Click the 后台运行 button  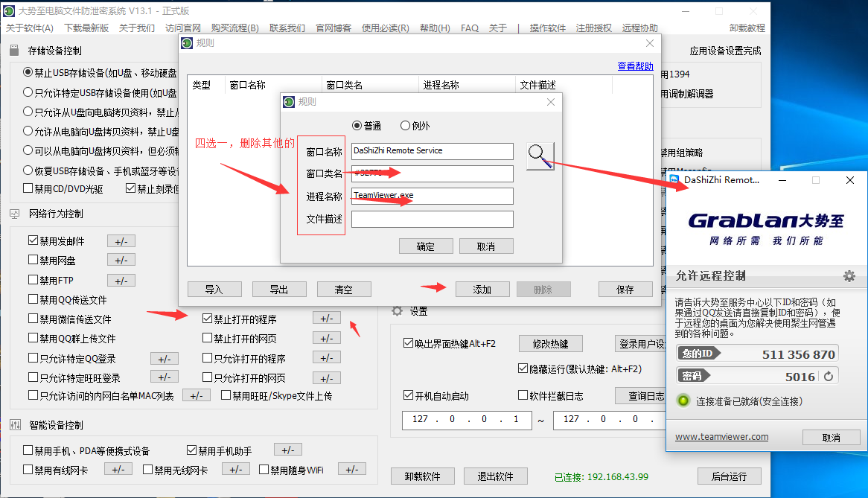pyautogui.click(x=729, y=476)
